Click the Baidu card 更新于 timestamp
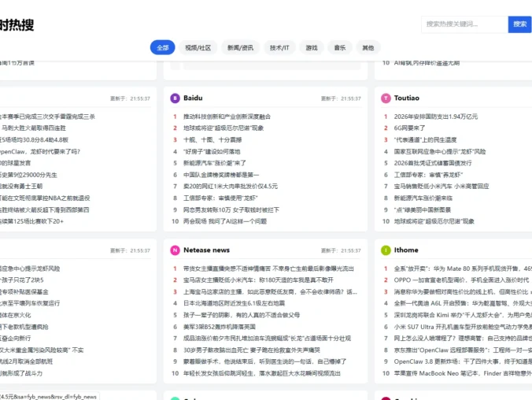The width and height of the screenshot is (532, 400). 341,98
